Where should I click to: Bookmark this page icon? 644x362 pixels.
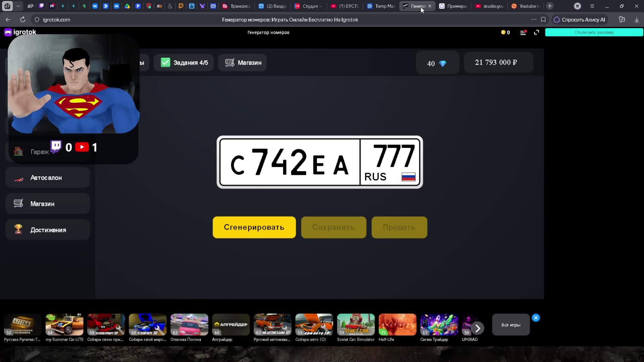[x=543, y=20]
